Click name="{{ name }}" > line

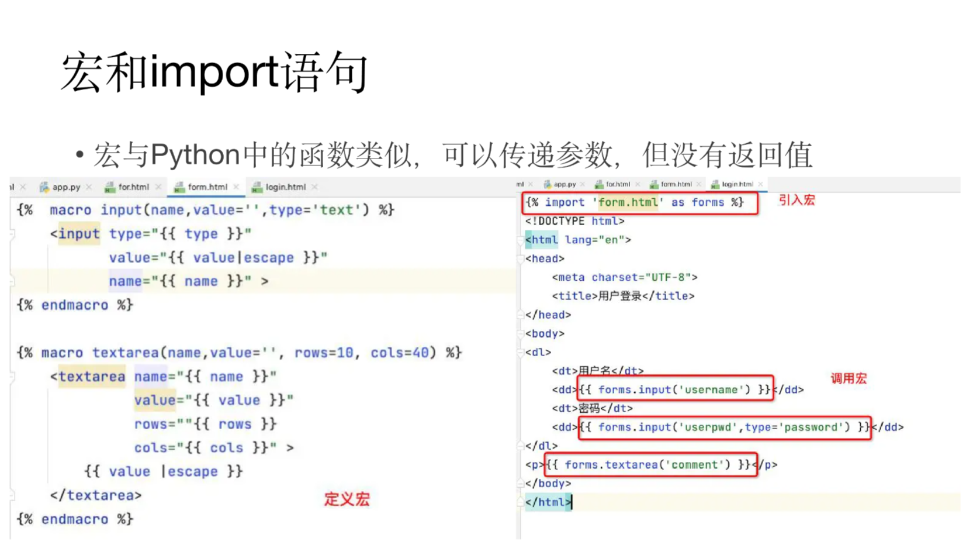[189, 281]
